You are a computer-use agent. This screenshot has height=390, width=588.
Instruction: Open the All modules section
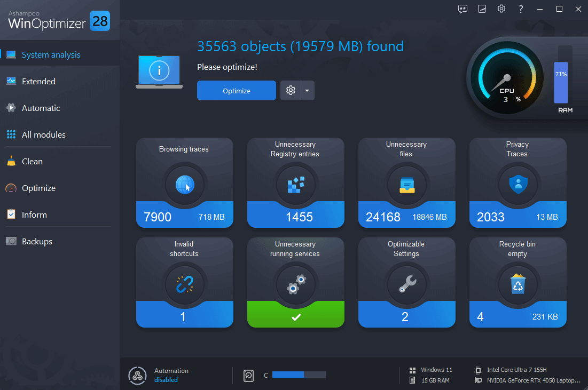coord(44,134)
